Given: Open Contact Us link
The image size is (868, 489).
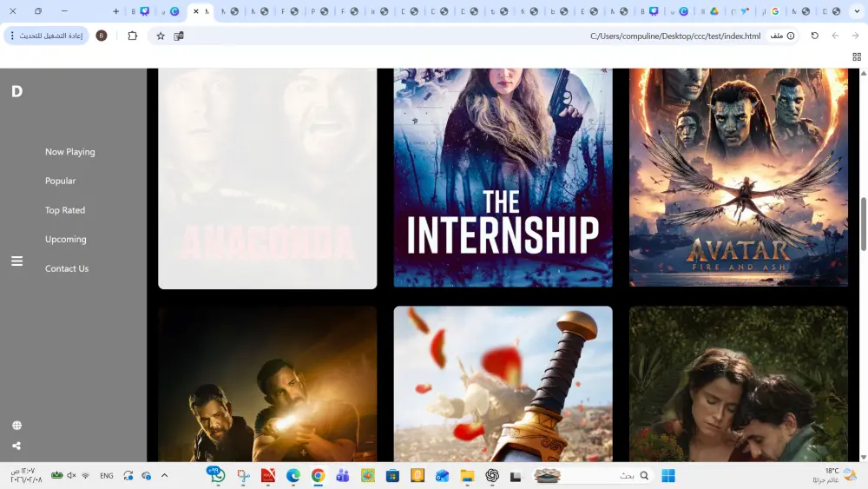Looking at the screenshot, I should pyautogui.click(x=67, y=268).
